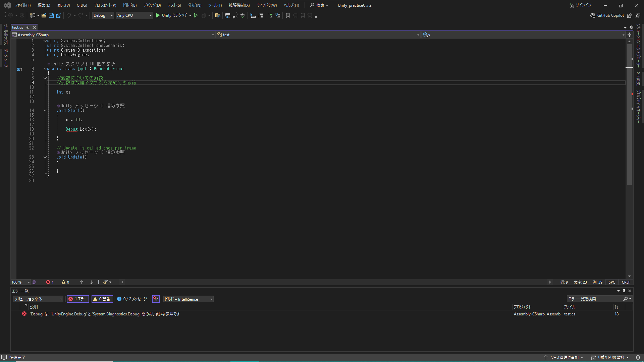The image size is (644, 362).
Task: Click the Find in Files icon
Action: (218, 15)
